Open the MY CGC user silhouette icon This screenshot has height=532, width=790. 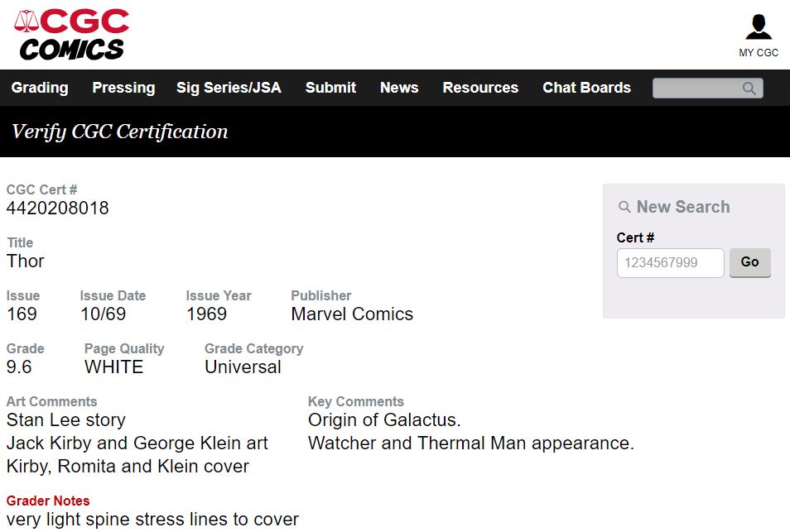tap(759, 26)
